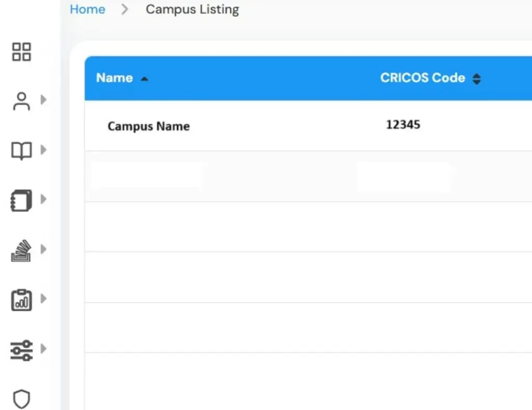
Task: Expand the arrow beside the book icon
Action: tap(44, 150)
